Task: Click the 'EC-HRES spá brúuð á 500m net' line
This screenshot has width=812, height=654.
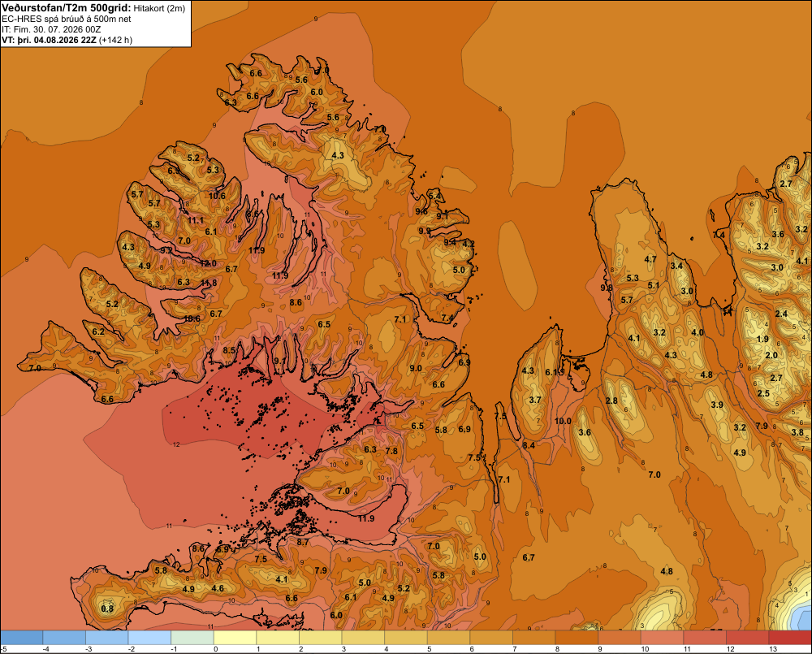Action: [67, 19]
